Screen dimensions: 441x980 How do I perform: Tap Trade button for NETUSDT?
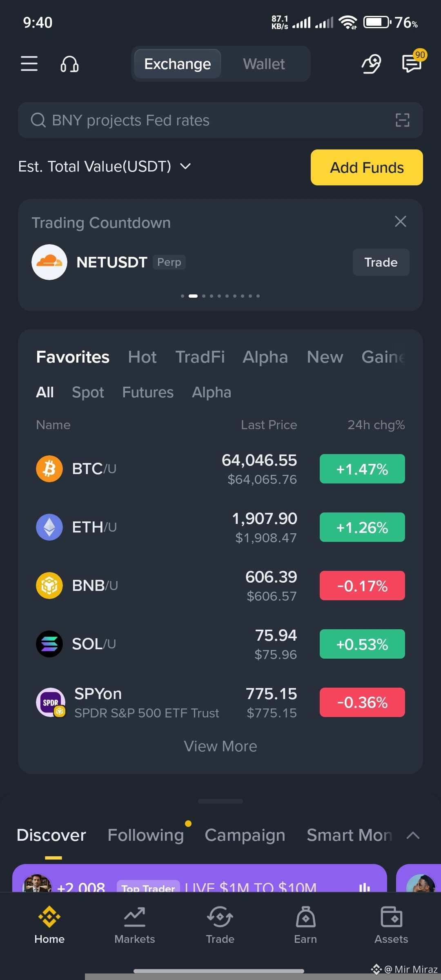(x=381, y=262)
